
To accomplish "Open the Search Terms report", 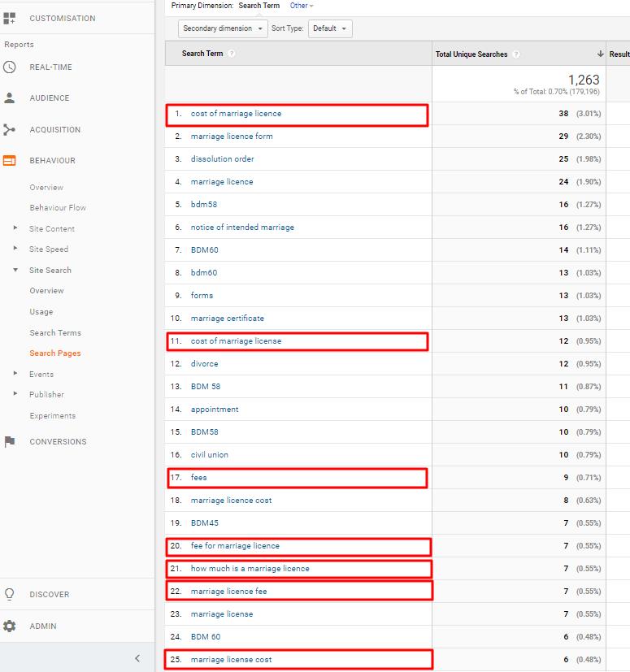I will [55, 332].
